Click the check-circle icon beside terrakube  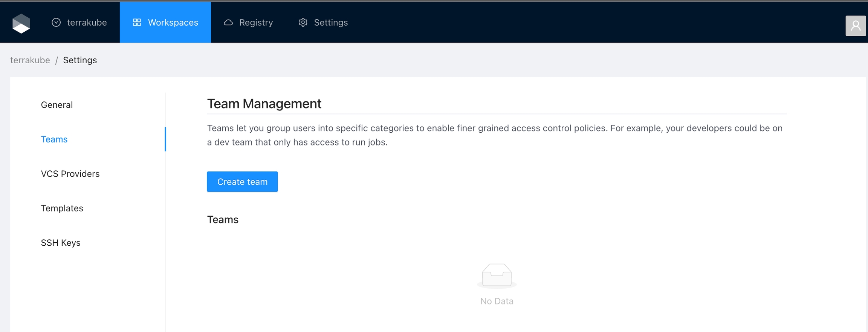pos(56,23)
